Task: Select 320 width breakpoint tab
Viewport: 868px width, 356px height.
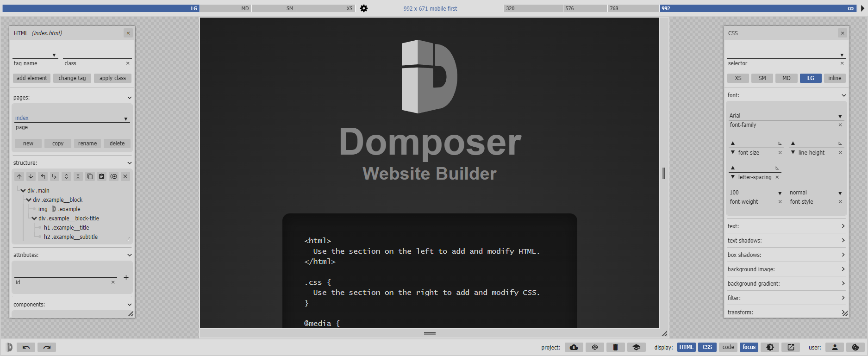Action: (533, 8)
